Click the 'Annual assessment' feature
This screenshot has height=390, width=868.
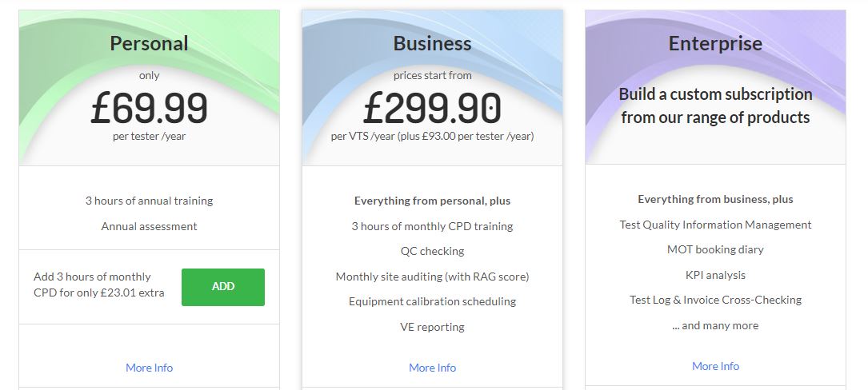click(x=149, y=226)
